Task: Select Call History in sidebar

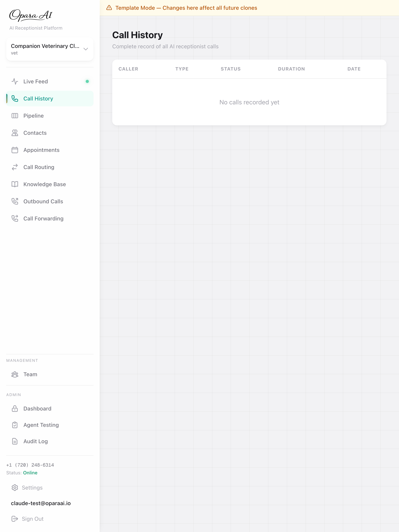Action: (50, 99)
